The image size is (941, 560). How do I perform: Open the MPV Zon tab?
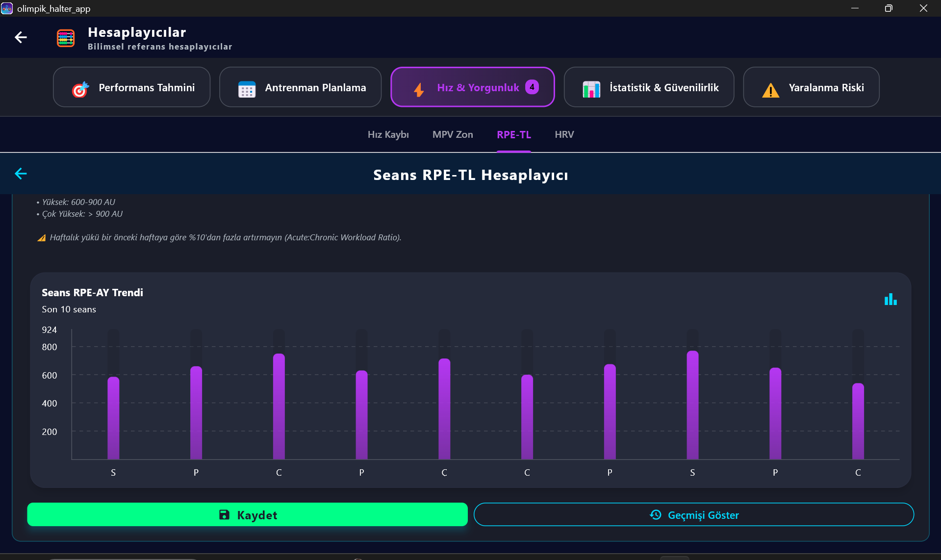click(452, 134)
